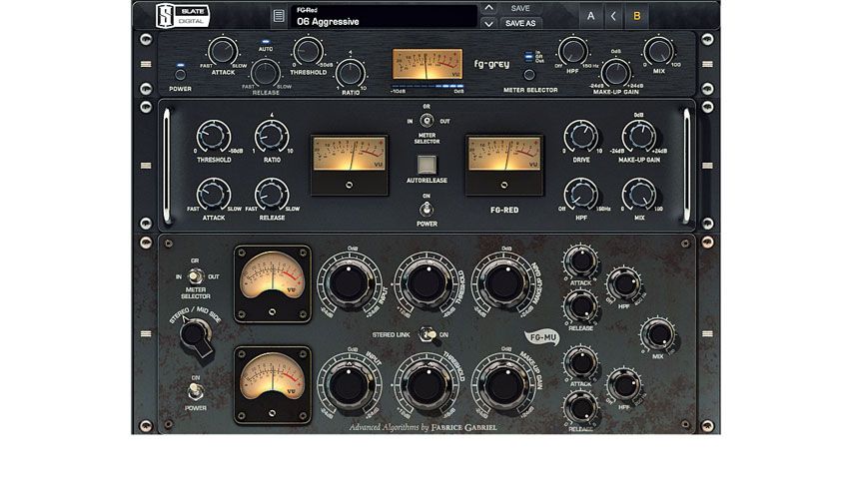The height and width of the screenshot is (504, 849).
Task: Click the FG-Red module drag handle on right
Action: pyautogui.click(x=707, y=166)
